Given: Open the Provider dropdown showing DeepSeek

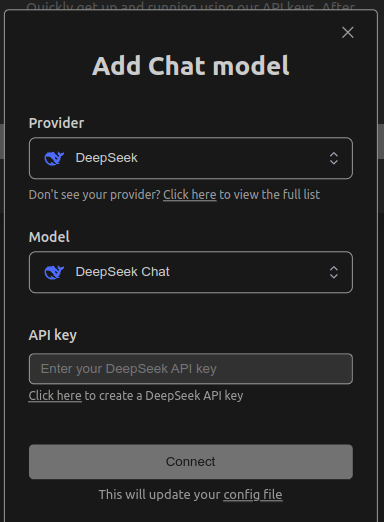Looking at the screenshot, I should [x=191, y=158].
